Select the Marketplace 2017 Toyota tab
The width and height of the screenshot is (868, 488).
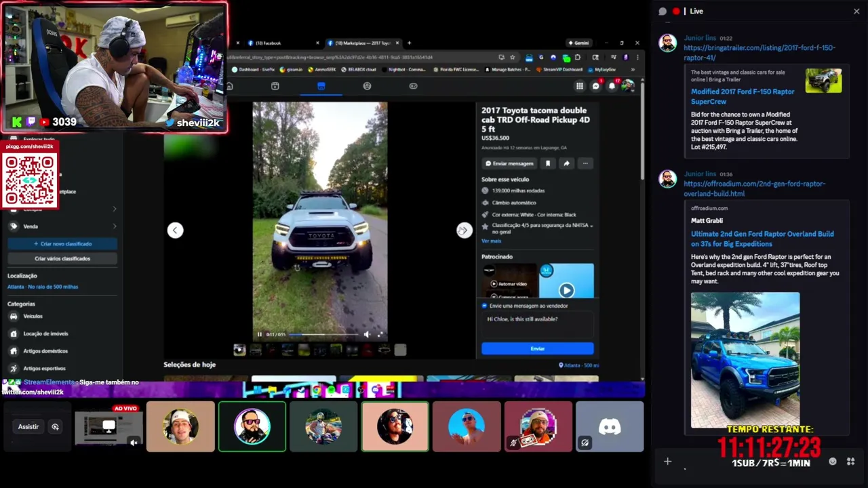pyautogui.click(x=363, y=43)
